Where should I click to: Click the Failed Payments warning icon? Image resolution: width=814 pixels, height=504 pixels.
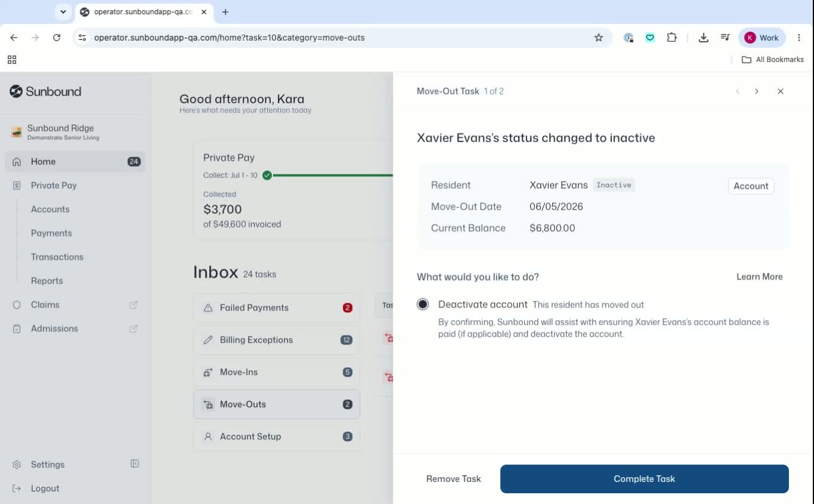click(208, 308)
